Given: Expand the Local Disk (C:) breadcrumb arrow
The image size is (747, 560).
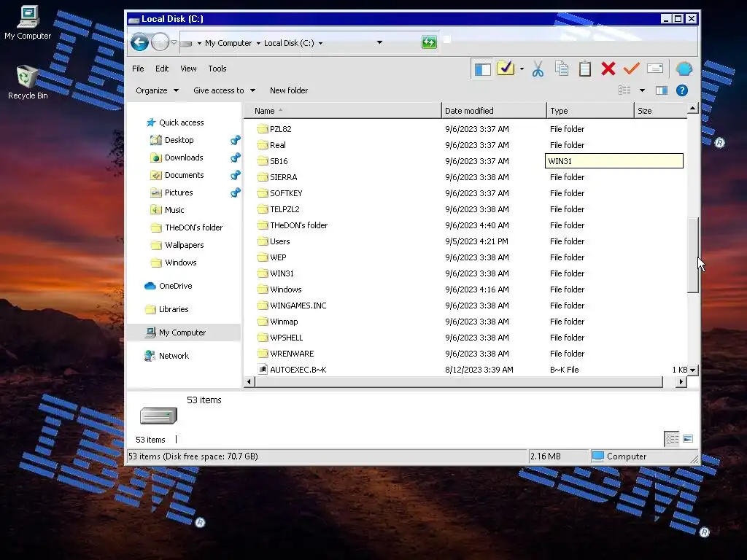Looking at the screenshot, I should (x=321, y=43).
